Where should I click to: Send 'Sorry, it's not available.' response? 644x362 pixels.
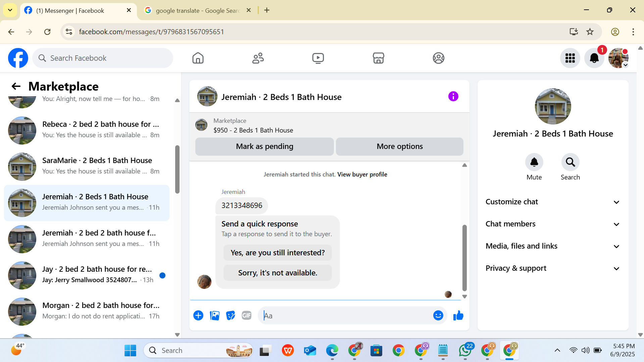278,273
